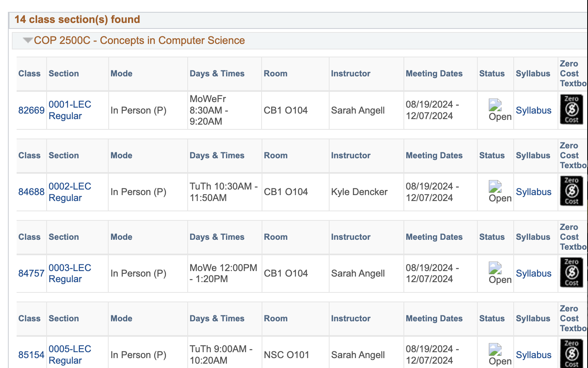Open class number 84757 details

click(x=31, y=273)
